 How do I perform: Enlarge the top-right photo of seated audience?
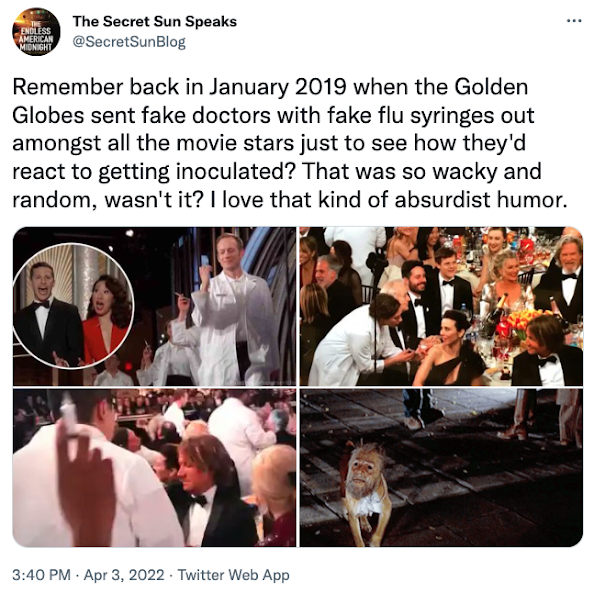click(441, 306)
